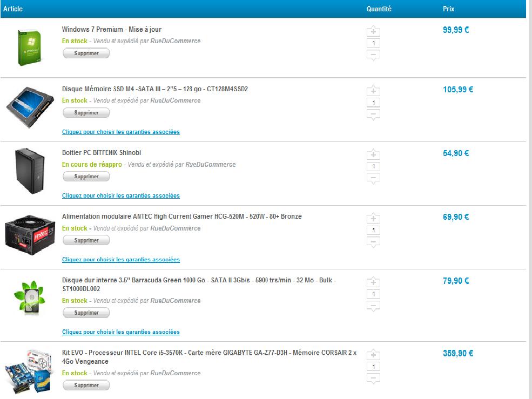The image size is (532, 399).
Task: Click quantity field for SSD M4 disk
Action: coord(373,103)
